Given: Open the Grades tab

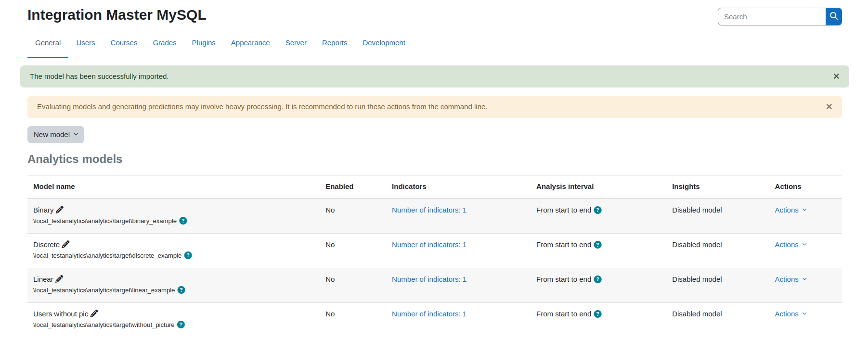Looking at the screenshot, I should 165,43.
